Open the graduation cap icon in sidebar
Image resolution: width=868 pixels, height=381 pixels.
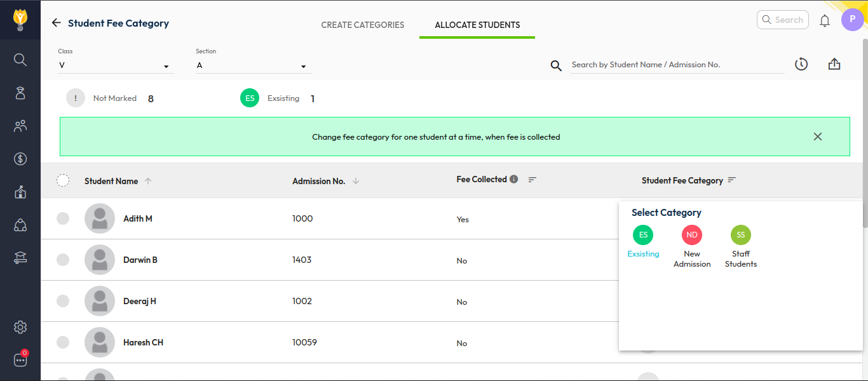[20, 258]
